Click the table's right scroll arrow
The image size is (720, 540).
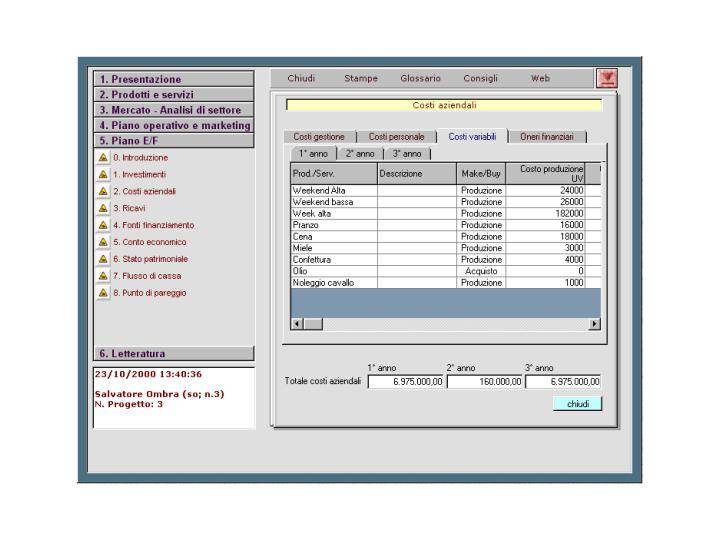pos(595,324)
